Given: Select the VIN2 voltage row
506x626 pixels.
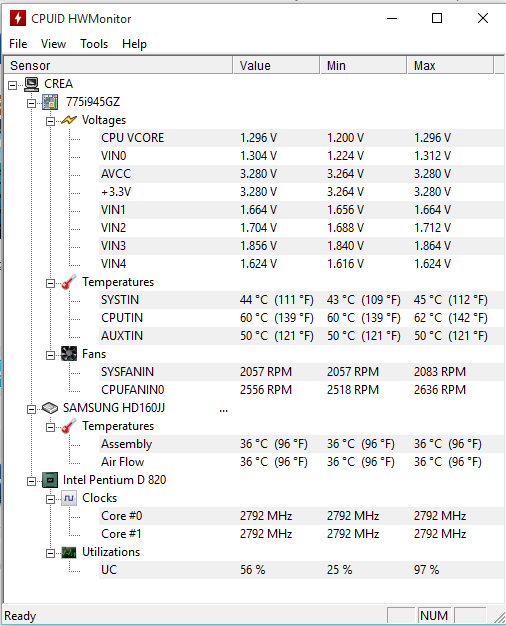Looking at the screenshot, I should (x=302, y=228).
